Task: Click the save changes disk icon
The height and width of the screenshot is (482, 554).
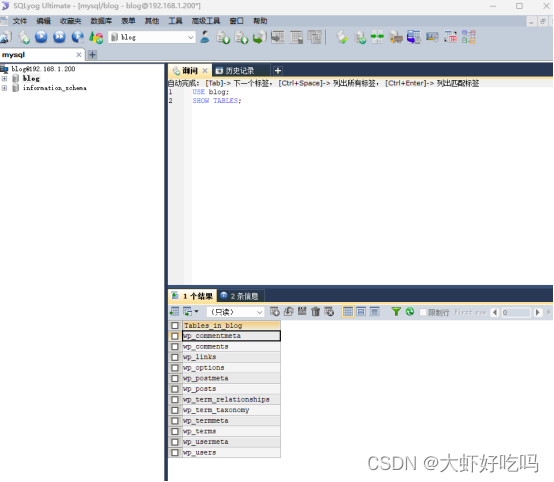Action: [x=302, y=312]
